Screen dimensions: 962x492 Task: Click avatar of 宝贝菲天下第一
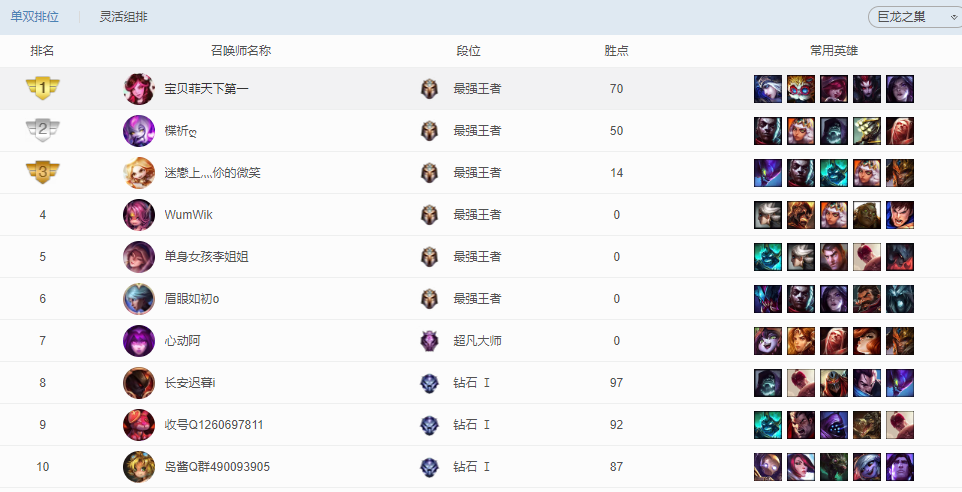(139, 89)
